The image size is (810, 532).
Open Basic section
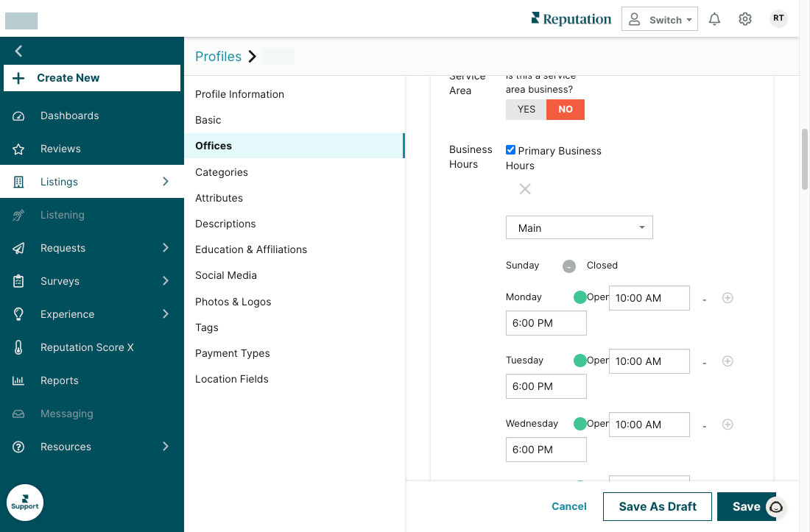(x=208, y=120)
